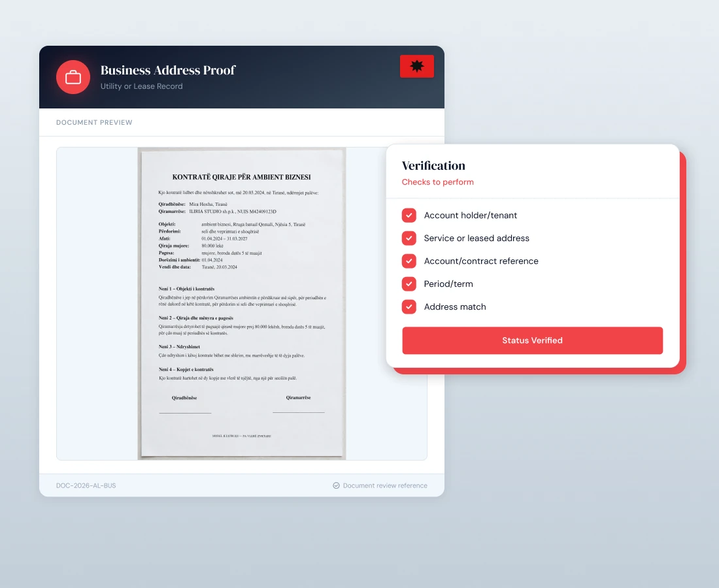The height and width of the screenshot is (588, 719).
Task: Click the Neni 2 – Qiraja dhe mënyra e pagesës heading
Action: click(196, 318)
